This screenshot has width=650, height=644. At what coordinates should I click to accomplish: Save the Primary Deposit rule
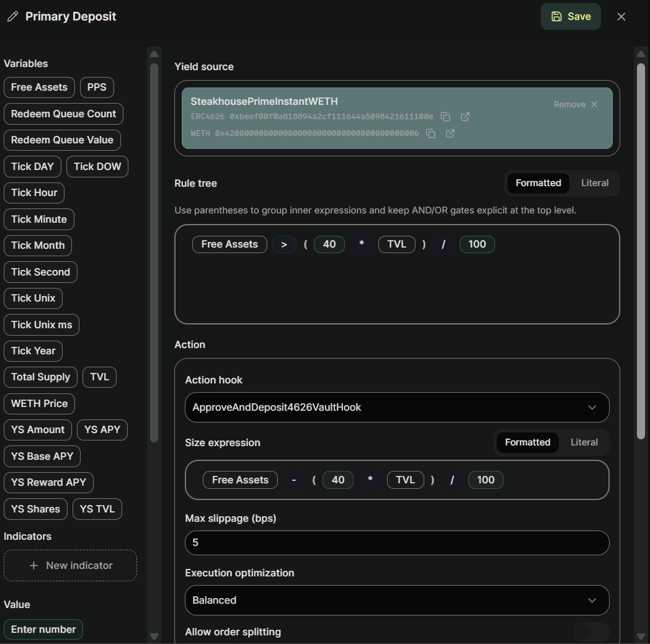[x=571, y=17]
